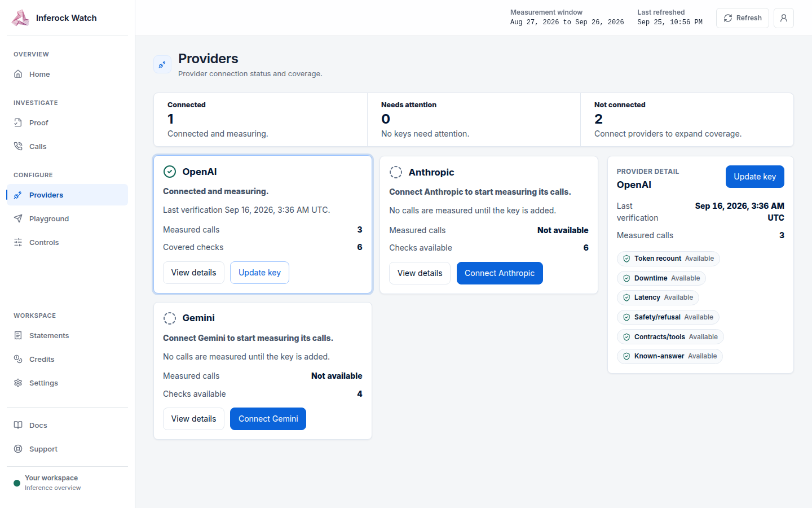The width and height of the screenshot is (812, 508).
Task: View details for the Gemini card
Action: [x=193, y=419]
